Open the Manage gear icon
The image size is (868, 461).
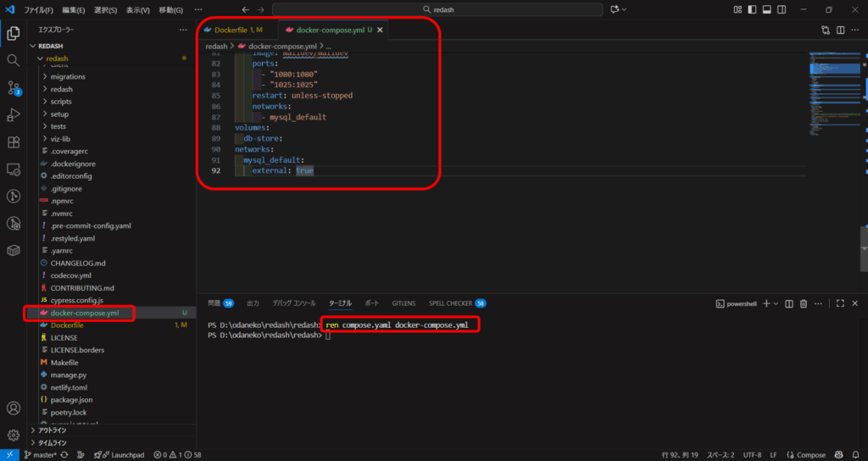click(x=14, y=435)
